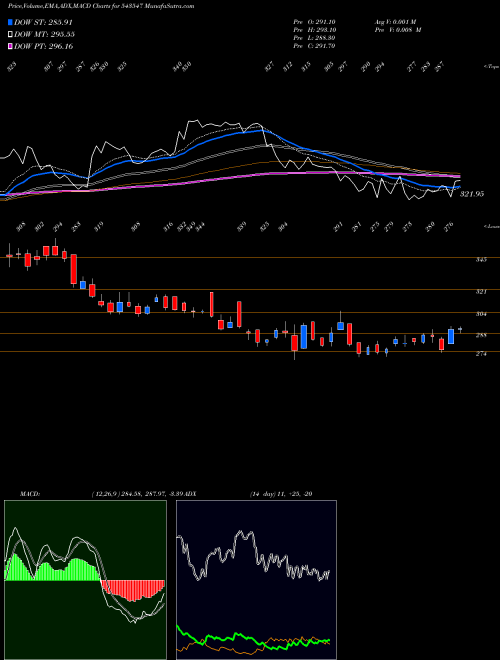Click the 'Pre H: 293.10' high value
This screenshot has height=660, width=500.
click(314, 30)
